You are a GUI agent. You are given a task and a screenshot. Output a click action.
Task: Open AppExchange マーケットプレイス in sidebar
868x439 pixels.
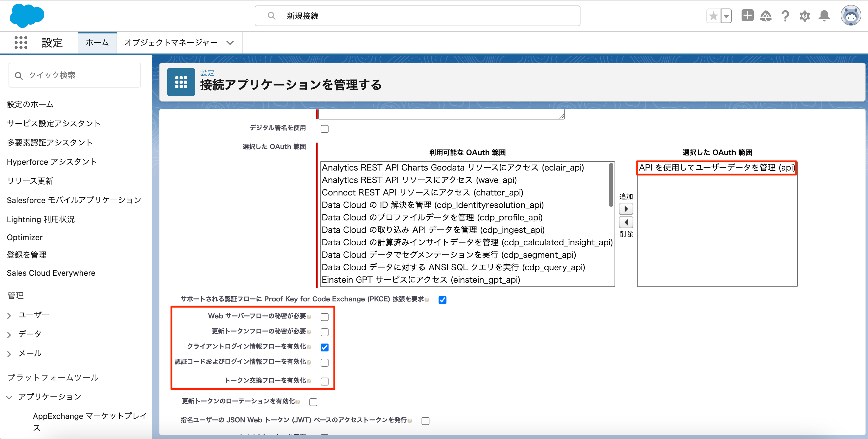coord(90,422)
